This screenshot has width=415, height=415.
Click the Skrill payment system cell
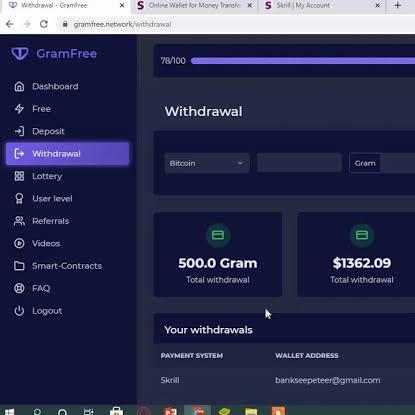point(170,380)
